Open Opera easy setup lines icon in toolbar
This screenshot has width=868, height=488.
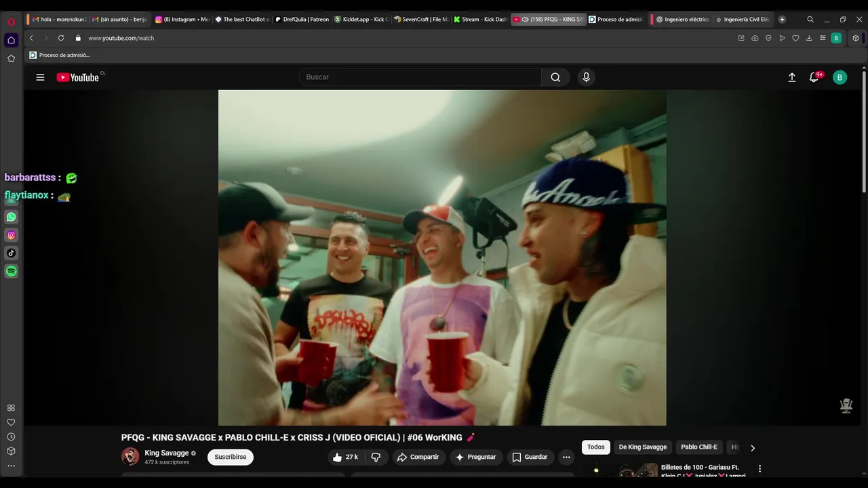point(823,38)
